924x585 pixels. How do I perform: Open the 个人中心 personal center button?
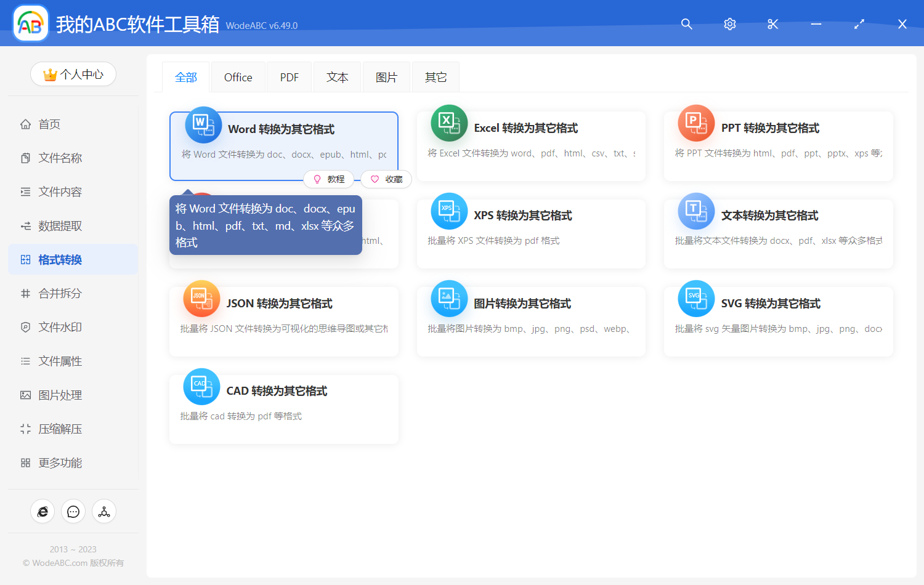coord(73,75)
